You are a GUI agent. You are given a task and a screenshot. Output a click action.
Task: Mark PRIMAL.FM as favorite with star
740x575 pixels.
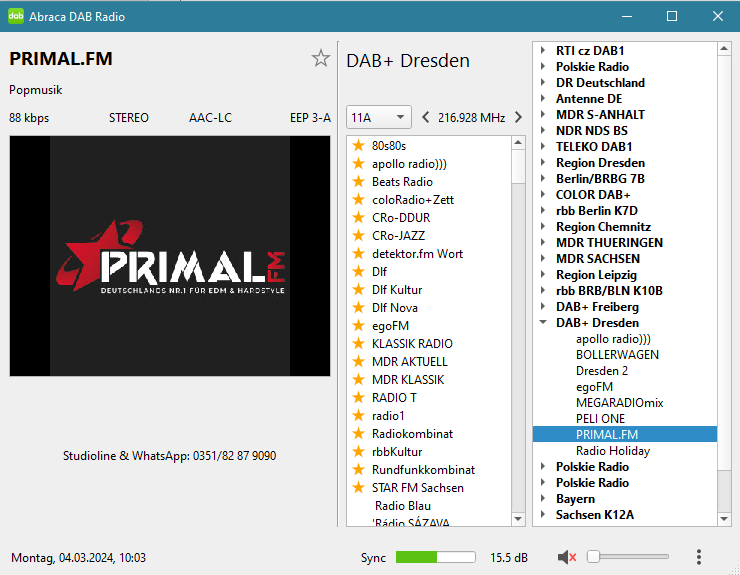click(x=320, y=59)
